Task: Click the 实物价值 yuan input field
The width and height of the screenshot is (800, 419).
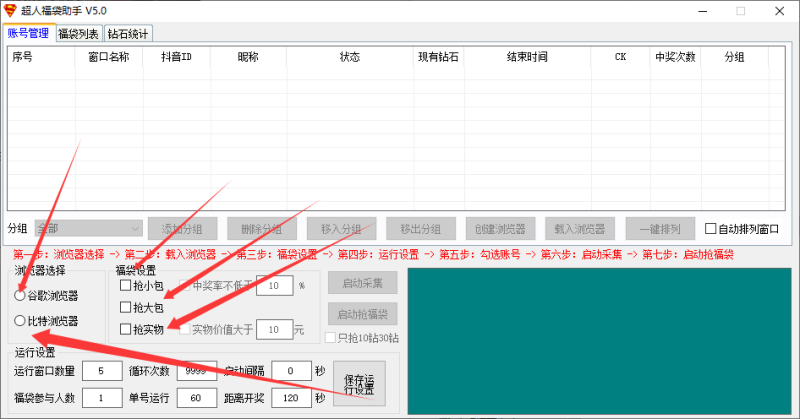Action: coord(274,330)
